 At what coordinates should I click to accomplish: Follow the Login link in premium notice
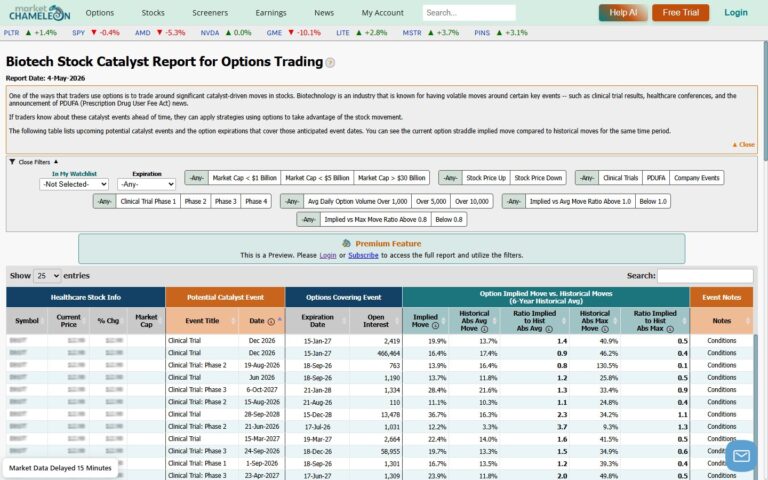point(328,255)
